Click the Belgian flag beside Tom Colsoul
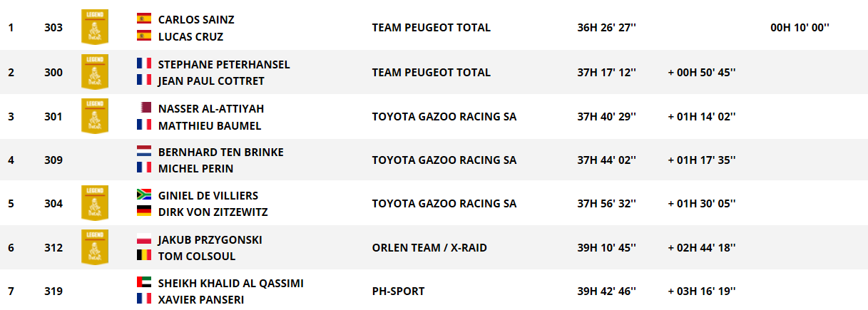The image size is (868, 310). click(144, 256)
